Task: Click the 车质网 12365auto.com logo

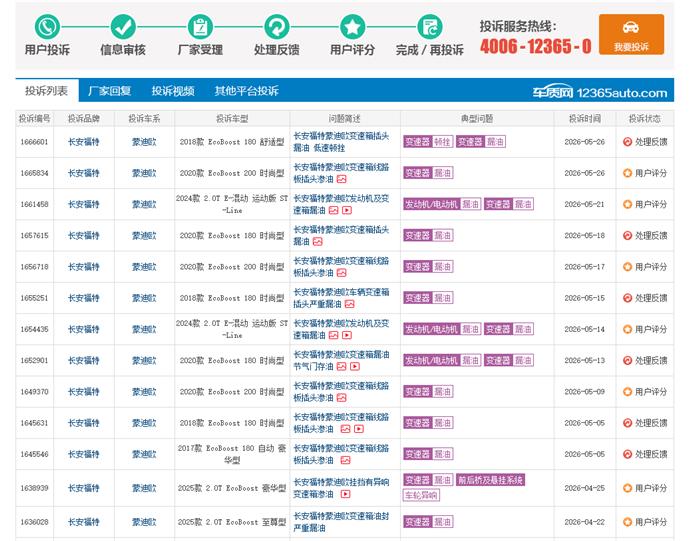Action: [x=600, y=92]
